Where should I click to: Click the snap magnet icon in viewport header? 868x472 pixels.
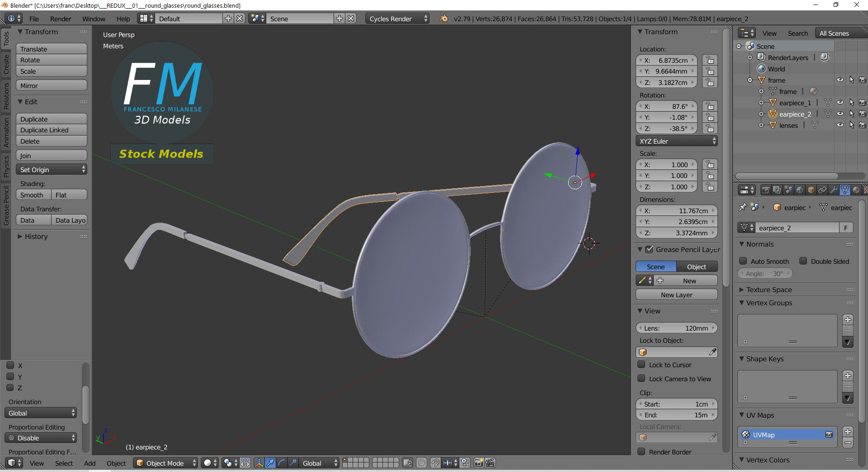[435, 463]
